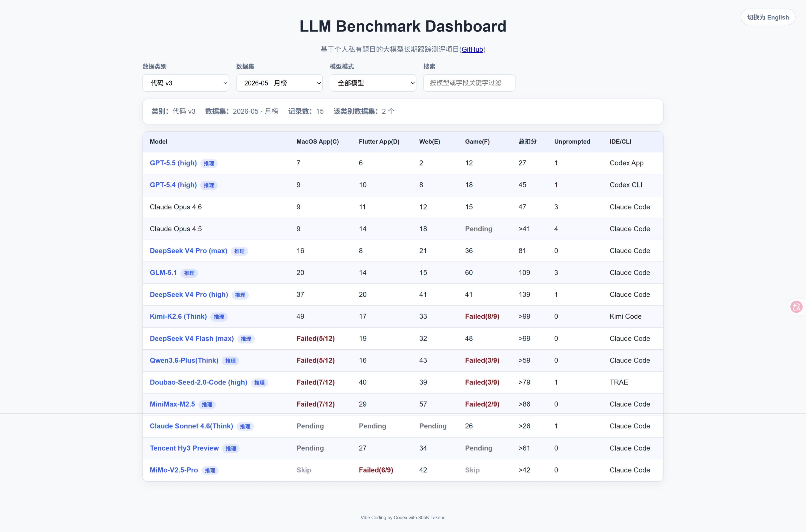Focus the 搜索 keyword filter input
The image size is (806, 532).
pyautogui.click(x=469, y=83)
